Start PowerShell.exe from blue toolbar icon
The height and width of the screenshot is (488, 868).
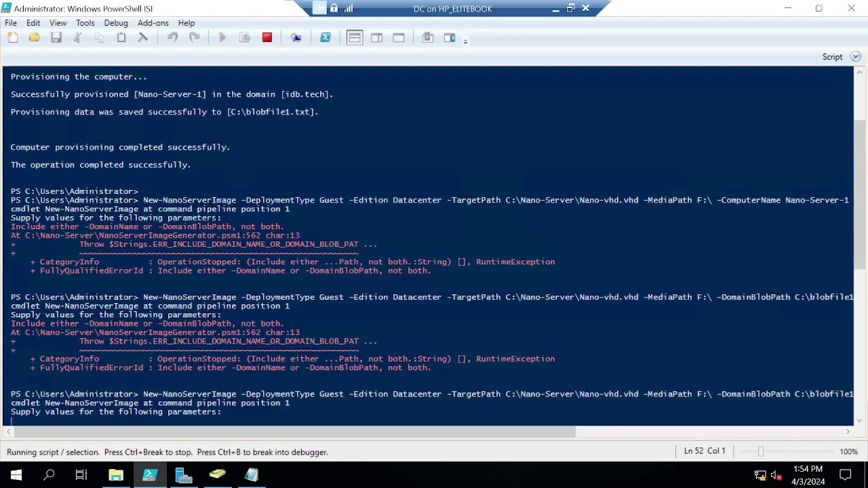pos(325,38)
